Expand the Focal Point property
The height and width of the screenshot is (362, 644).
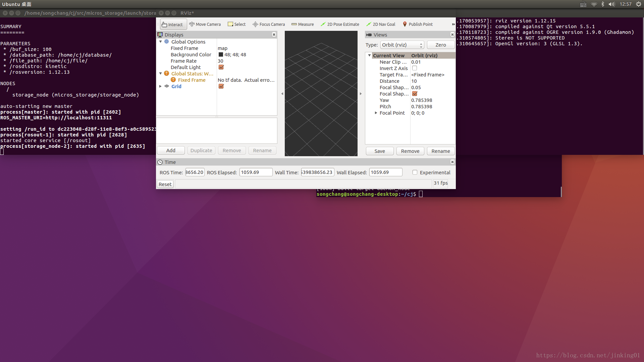pyautogui.click(x=376, y=113)
